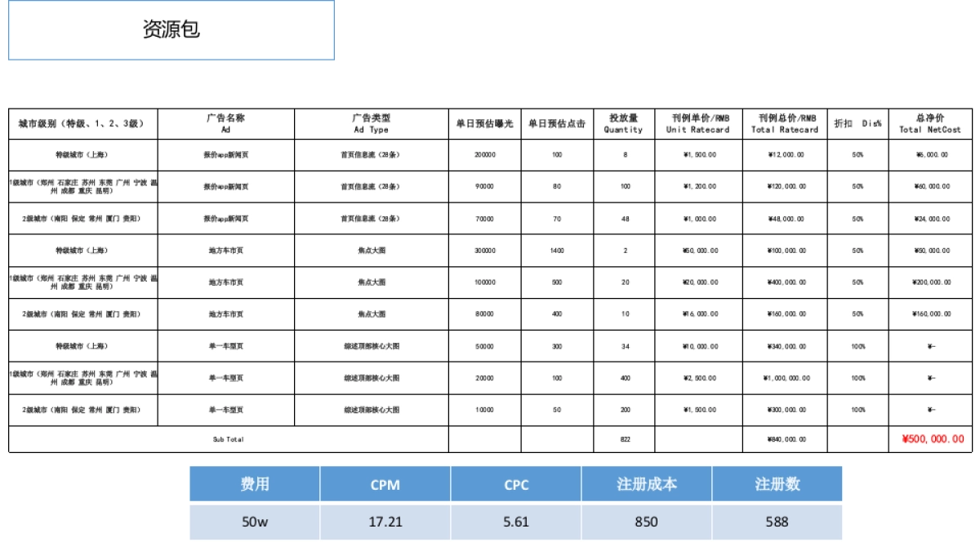The image size is (980, 551).
Task: Select the CPM header cell
Action: coord(385,482)
